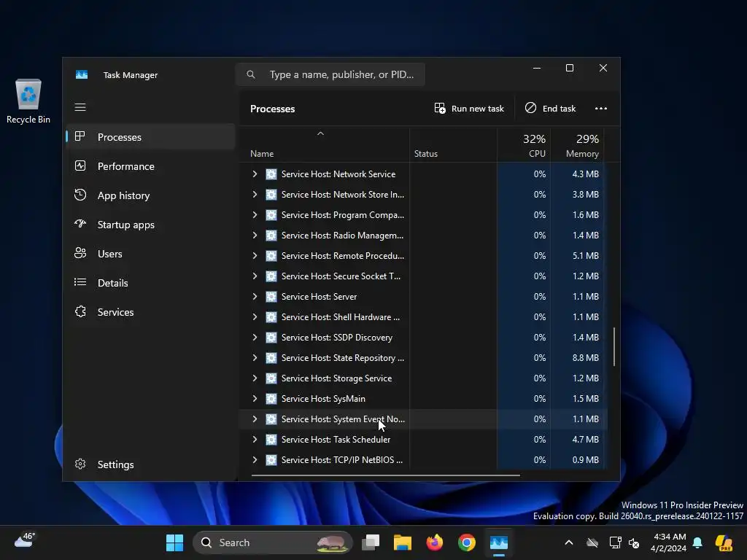Expand Service Host: TCP/IP NetBIOS row

(255, 460)
